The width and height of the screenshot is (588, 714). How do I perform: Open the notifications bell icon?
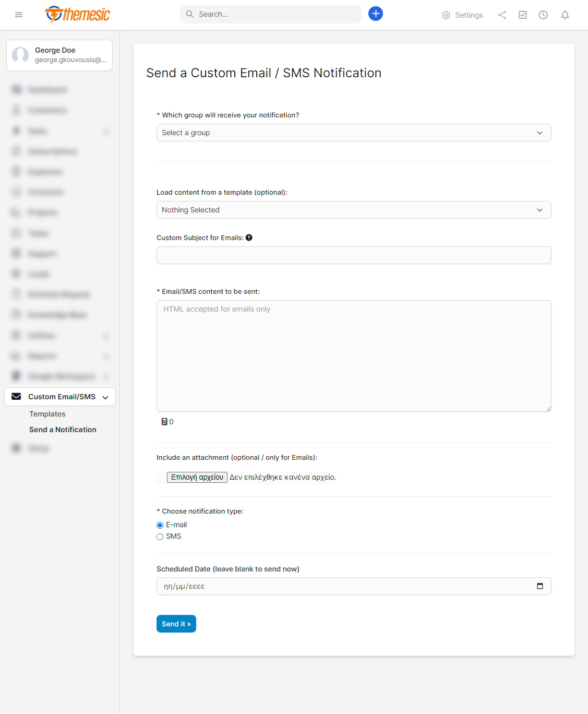coord(565,15)
